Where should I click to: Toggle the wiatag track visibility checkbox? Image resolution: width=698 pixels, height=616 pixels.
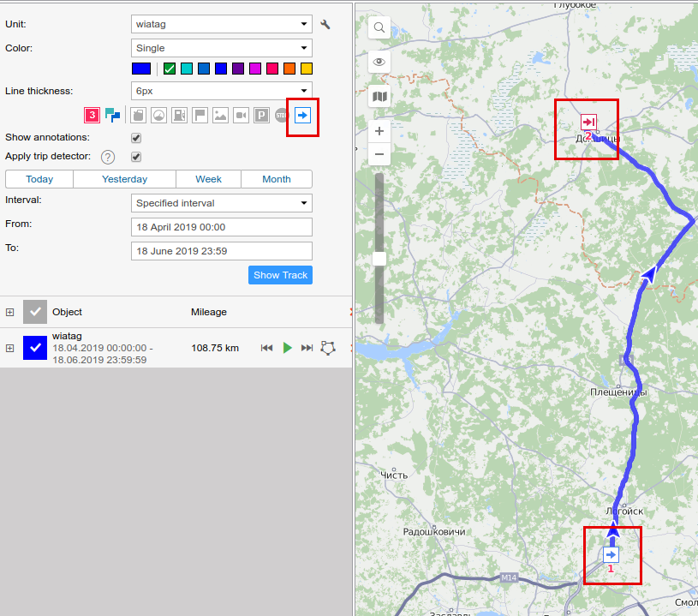pos(35,347)
